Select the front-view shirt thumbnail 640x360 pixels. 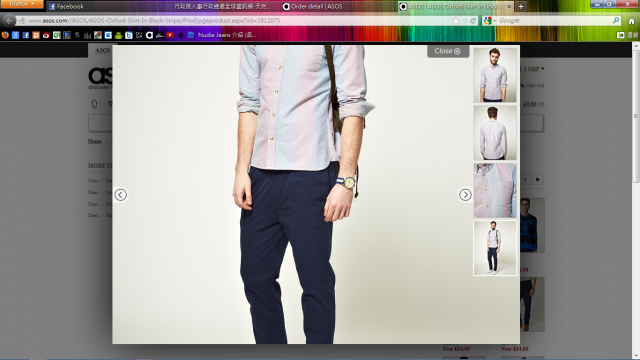495,75
